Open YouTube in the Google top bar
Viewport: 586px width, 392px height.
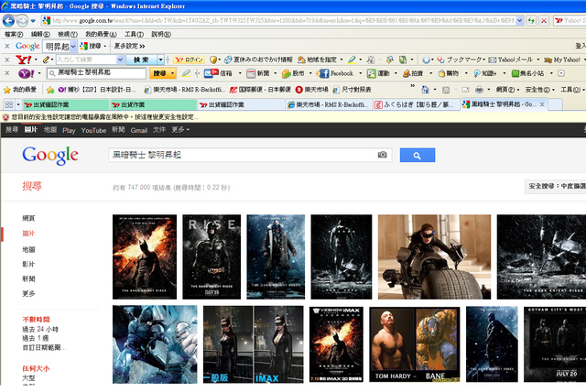(93, 130)
